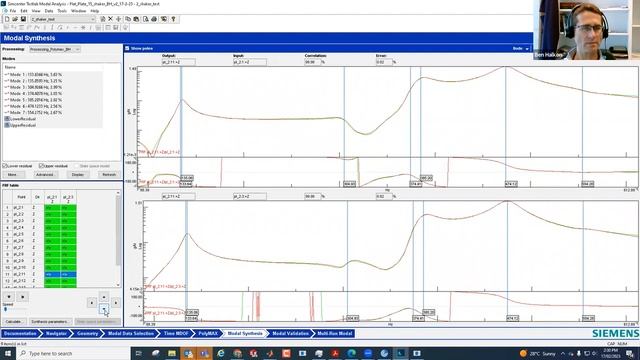Click the Print icon in toolbar
Viewport: 640px width, 360px height.
click(x=154, y=19)
